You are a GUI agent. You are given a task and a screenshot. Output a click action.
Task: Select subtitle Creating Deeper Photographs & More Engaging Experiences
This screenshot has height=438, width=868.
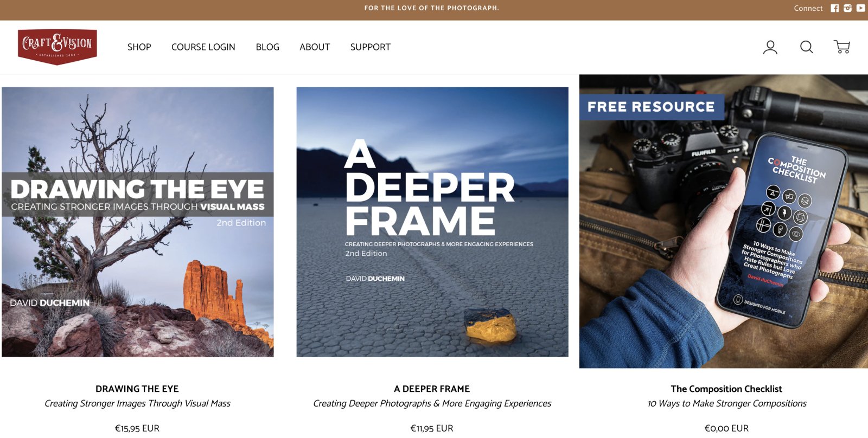pyautogui.click(x=432, y=403)
